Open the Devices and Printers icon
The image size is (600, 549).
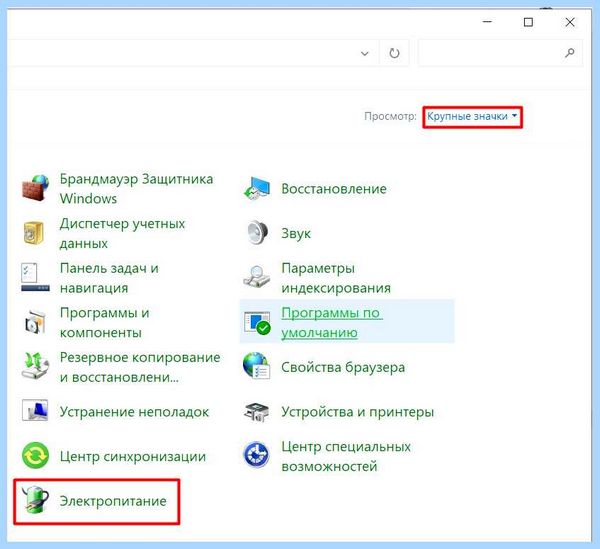coord(257,411)
